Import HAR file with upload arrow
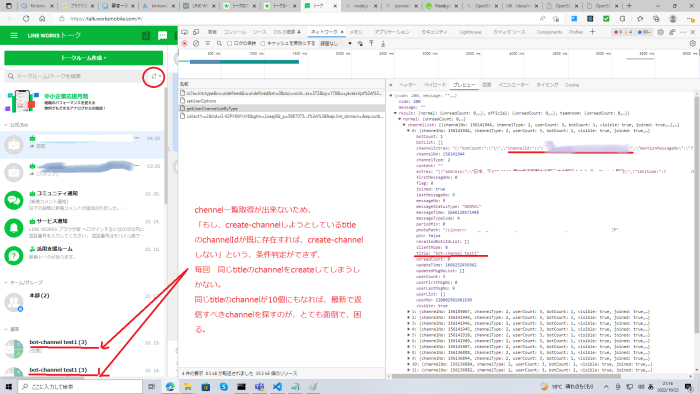The width and height of the screenshot is (700, 394). pyautogui.click(x=371, y=43)
